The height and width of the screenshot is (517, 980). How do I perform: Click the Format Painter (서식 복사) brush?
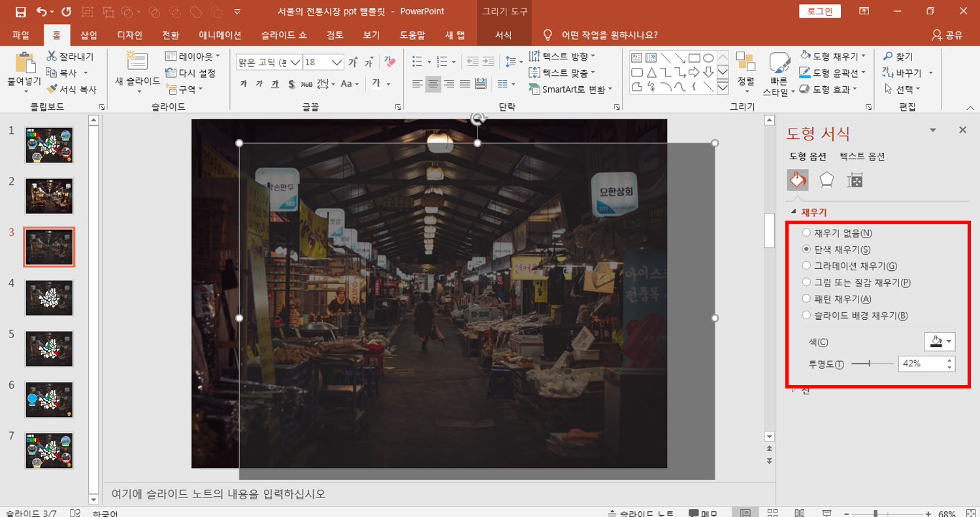click(x=52, y=89)
